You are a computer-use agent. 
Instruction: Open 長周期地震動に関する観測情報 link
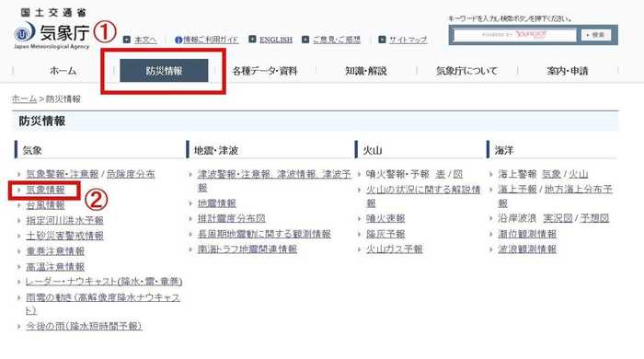pos(264,234)
